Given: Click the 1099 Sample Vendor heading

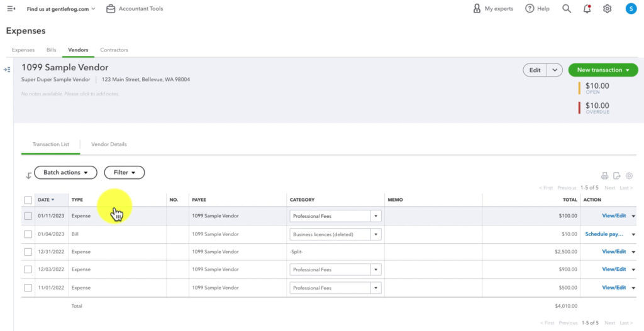Looking at the screenshot, I should point(65,68).
